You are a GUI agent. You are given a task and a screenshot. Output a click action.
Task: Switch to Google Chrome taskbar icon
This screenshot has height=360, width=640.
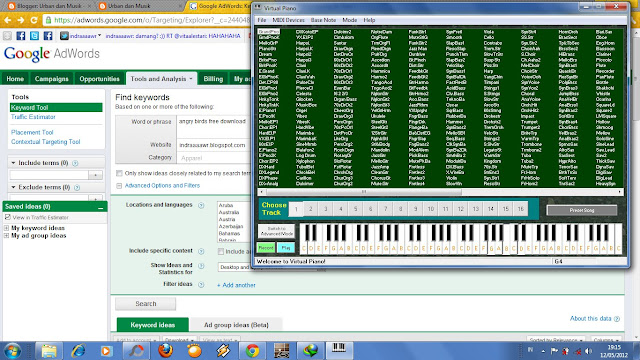[x=253, y=351]
